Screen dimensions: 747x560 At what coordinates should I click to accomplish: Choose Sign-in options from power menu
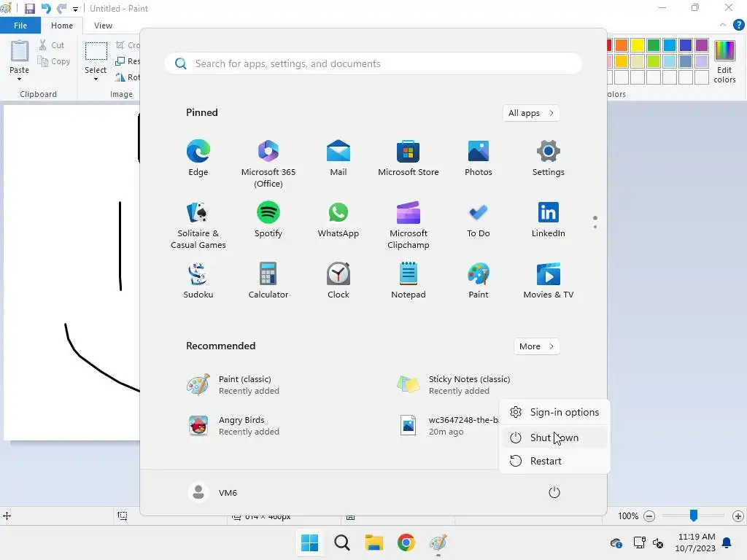click(x=554, y=413)
